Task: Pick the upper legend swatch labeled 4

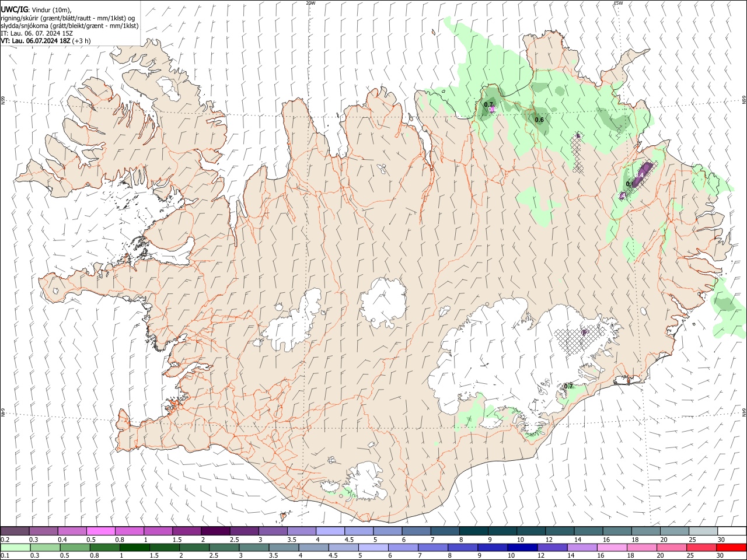Action: point(330,531)
